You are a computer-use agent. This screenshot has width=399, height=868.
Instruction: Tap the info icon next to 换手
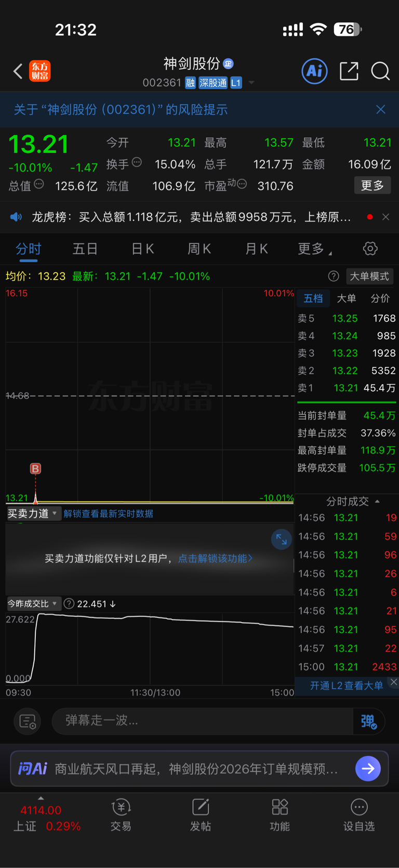(137, 162)
